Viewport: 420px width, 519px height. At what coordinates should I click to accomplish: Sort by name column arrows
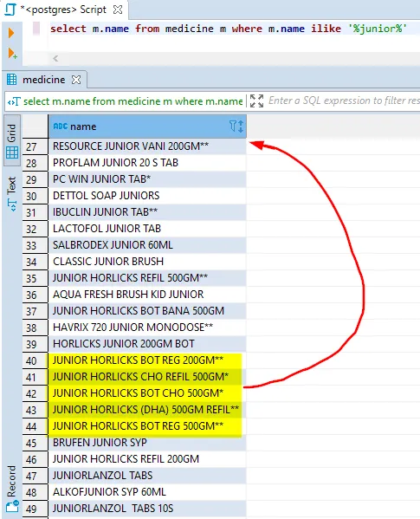241,127
